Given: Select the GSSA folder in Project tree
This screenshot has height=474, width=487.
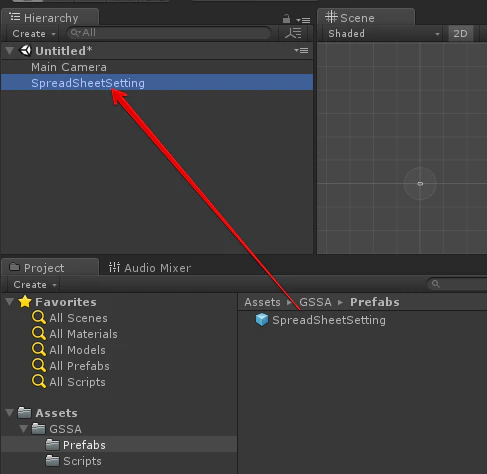Looking at the screenshot, I should pyautogui.click(x=65, y=429).
